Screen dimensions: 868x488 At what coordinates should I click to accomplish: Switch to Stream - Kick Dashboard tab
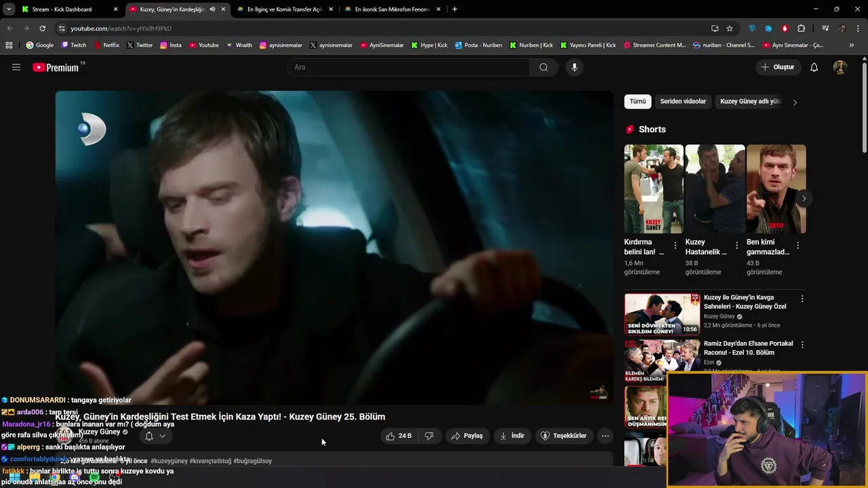pos(69,9)
